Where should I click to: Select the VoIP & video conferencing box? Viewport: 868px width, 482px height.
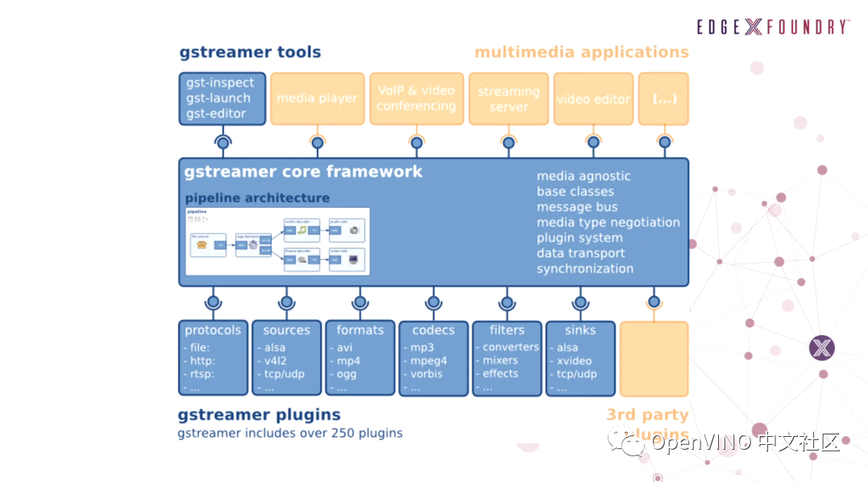point(417,98)
